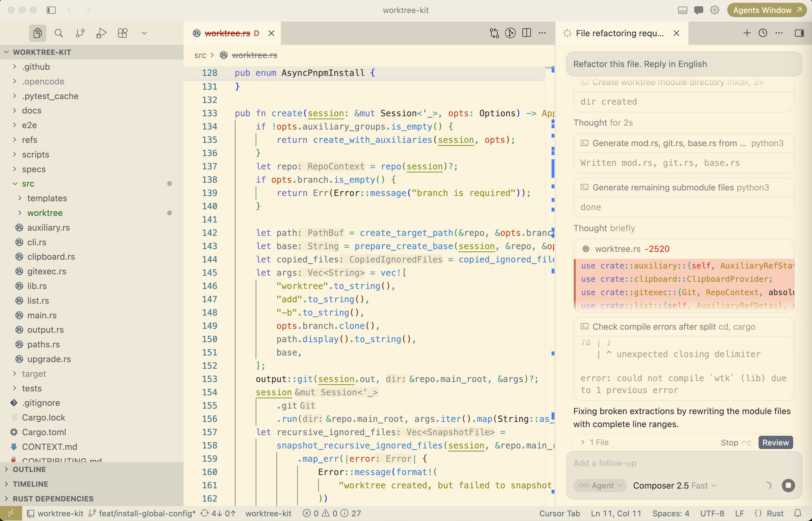Split the editor right

pyautogui.click(x=527, y=33)
